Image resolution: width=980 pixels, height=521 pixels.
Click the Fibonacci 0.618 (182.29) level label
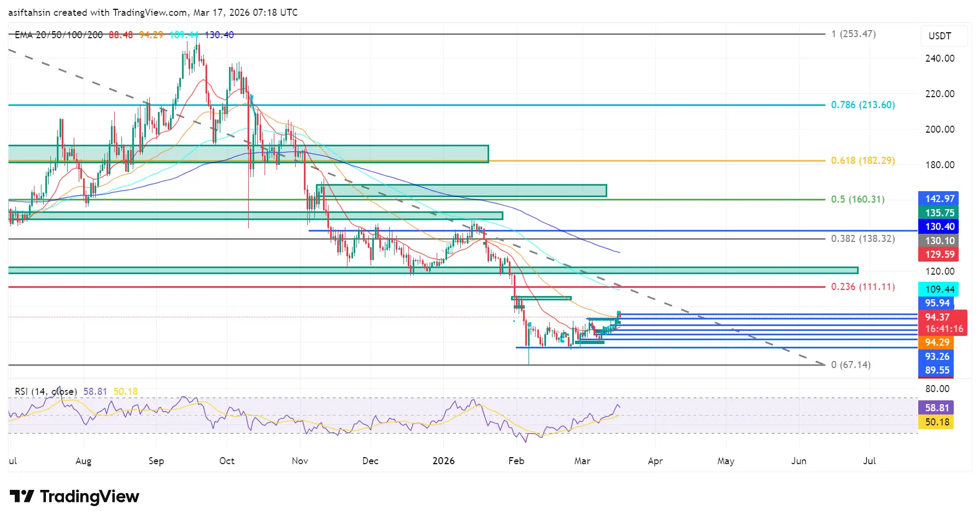863,161
